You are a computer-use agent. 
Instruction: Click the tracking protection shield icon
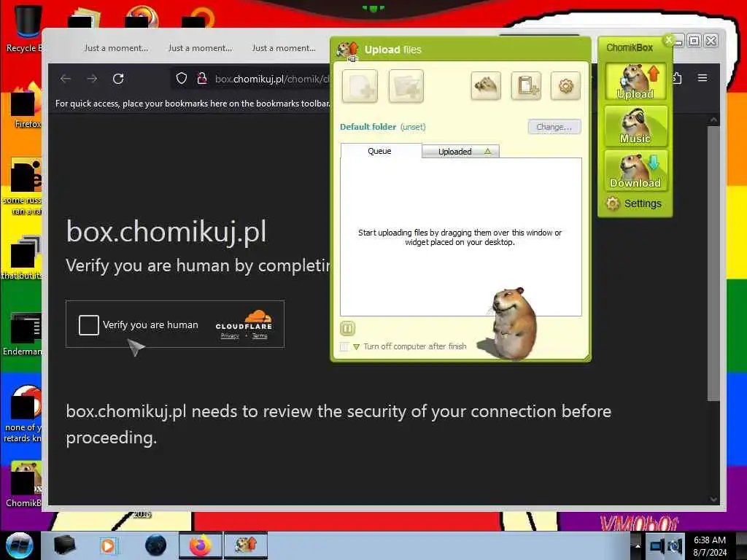coord(182,79)
